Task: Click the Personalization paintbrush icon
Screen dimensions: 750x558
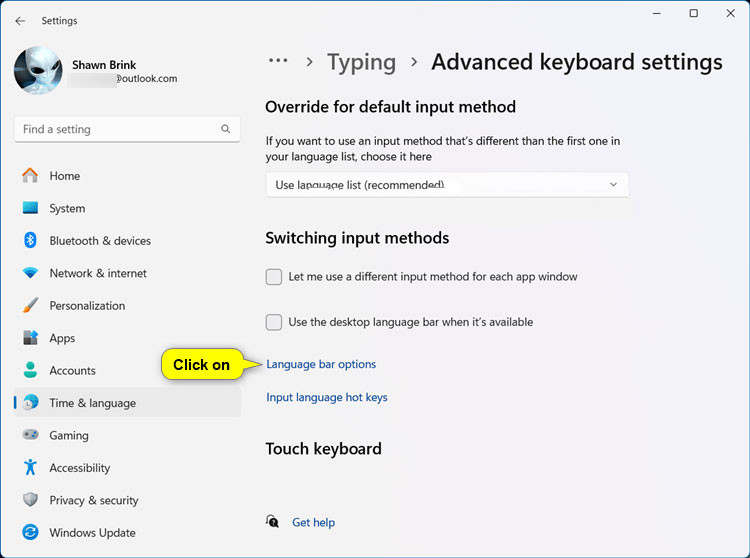Action: tap(30, 305)
